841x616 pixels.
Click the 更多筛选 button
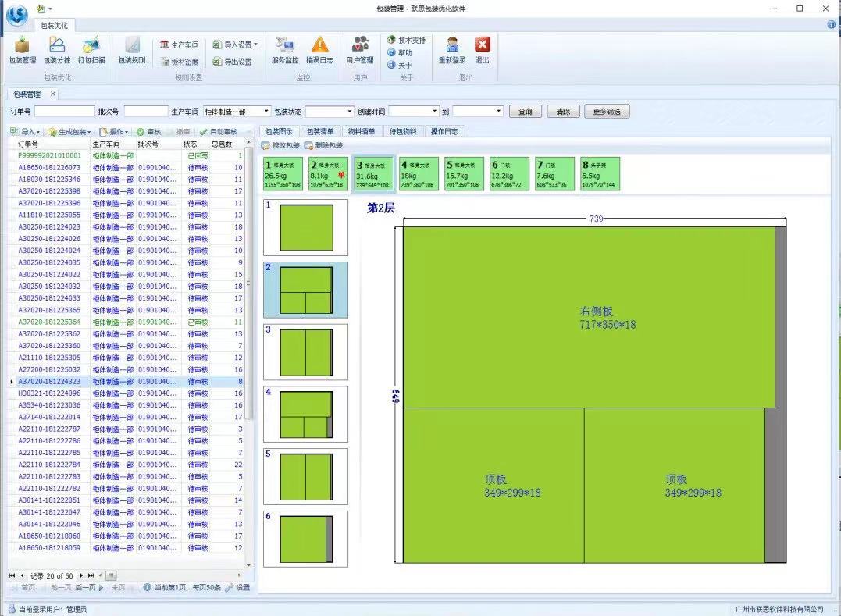point(607,112)
